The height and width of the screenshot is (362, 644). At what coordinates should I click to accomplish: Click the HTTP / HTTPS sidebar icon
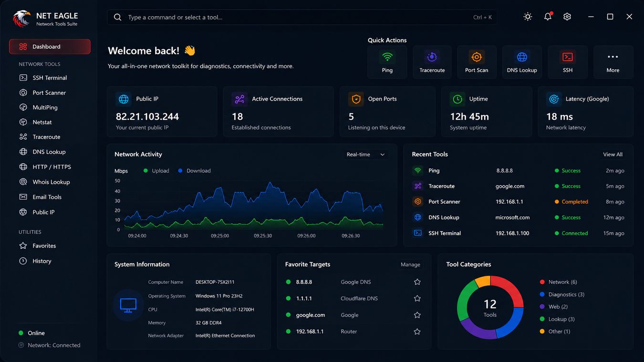tap(23, 167)
